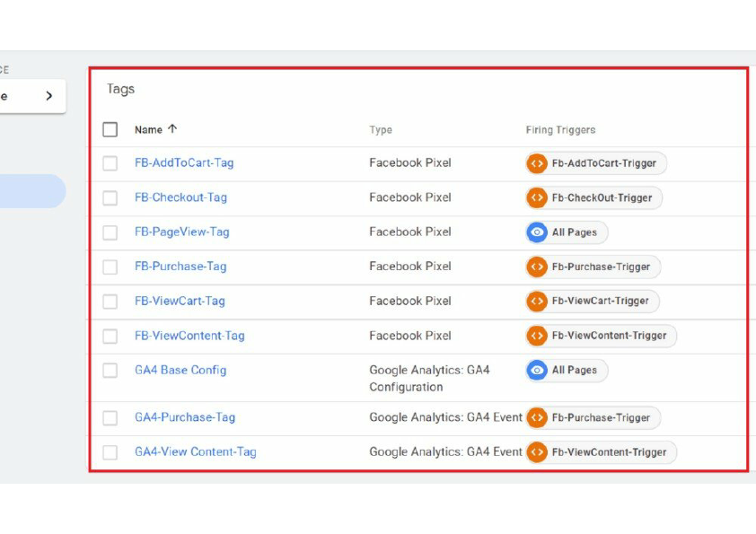Click trigger icon in GA4-View Content-Tag row
This screenshot has width=756, height=534.
pyautogui.click(x=537, y=452)
